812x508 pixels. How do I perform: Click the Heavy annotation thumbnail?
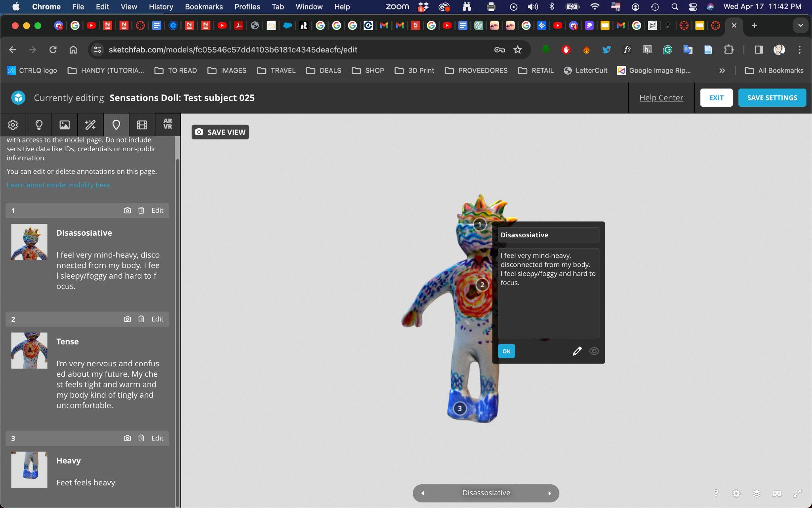tap(29, 470)
